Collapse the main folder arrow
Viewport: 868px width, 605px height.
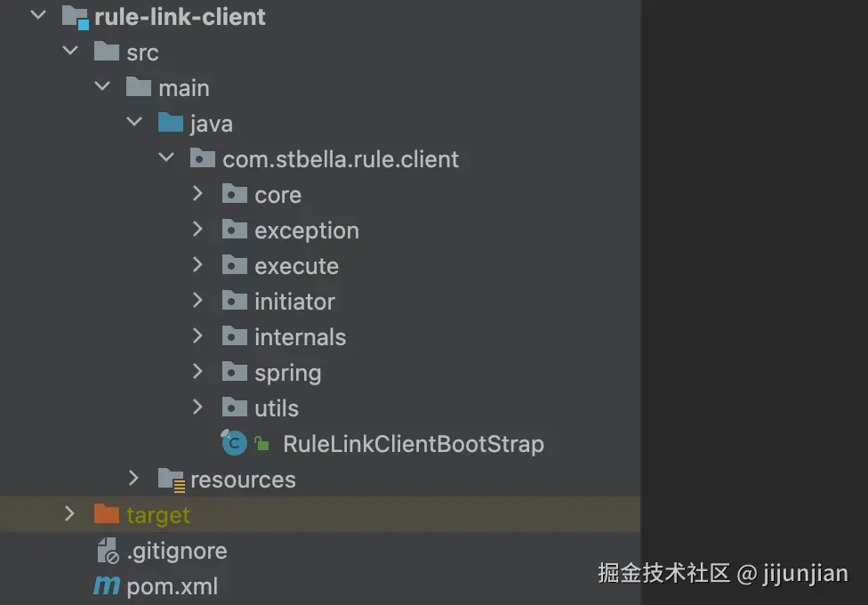click(101, 87)
